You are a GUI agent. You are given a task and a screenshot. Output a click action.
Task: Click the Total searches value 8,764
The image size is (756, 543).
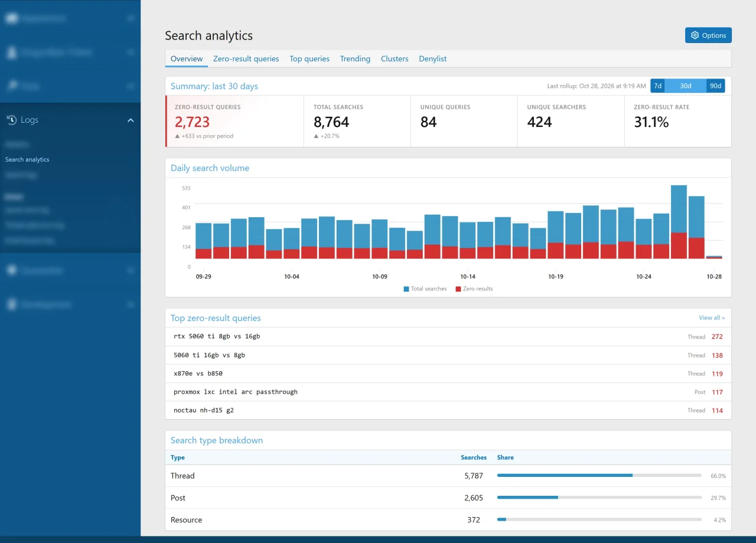(331, 122)
